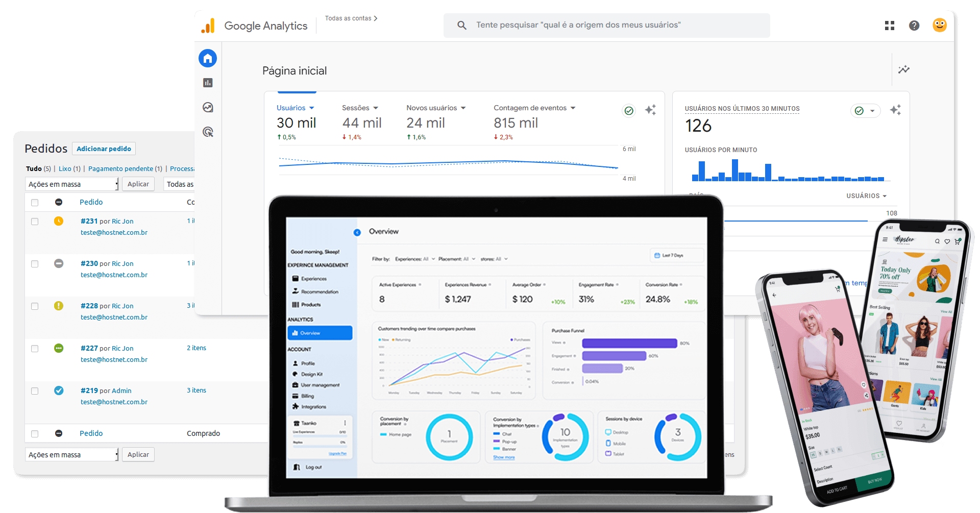Open Advertising icon in Analytics sidebar

[x=208, y=132]
